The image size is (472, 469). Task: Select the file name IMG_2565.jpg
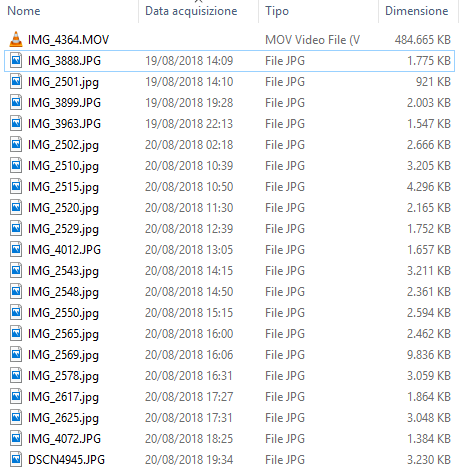63,334
